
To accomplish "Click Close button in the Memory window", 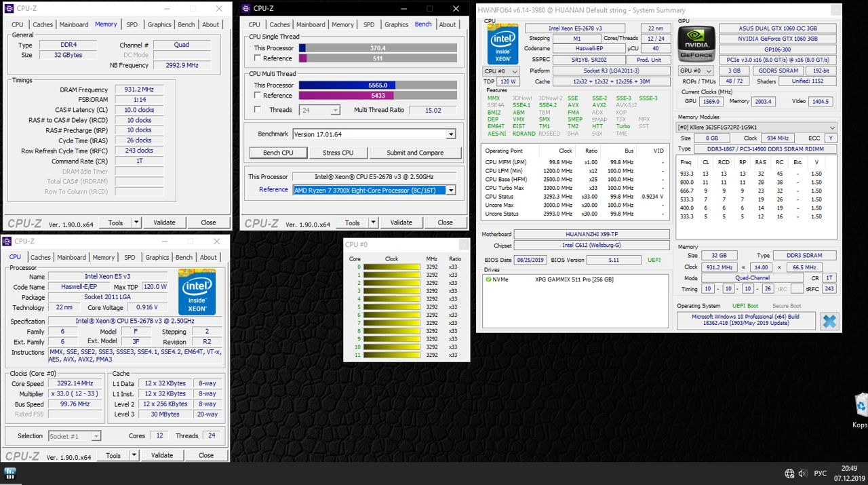I will click(208, 222).
